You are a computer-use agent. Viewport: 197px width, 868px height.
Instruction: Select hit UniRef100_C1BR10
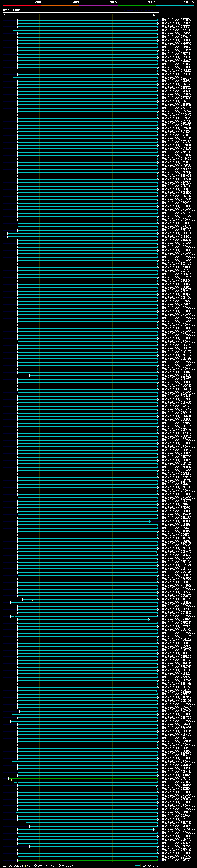click(x=176, y=450)
